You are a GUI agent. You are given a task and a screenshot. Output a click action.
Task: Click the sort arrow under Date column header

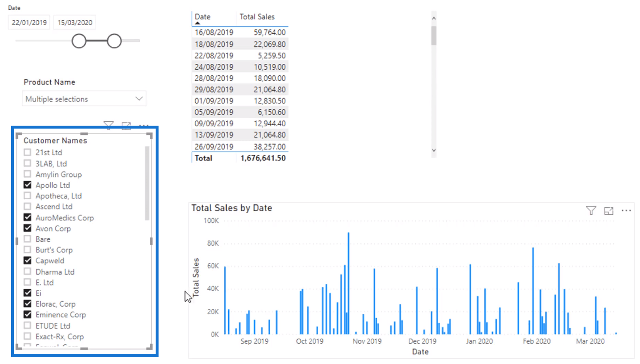[x=197, y=23]
